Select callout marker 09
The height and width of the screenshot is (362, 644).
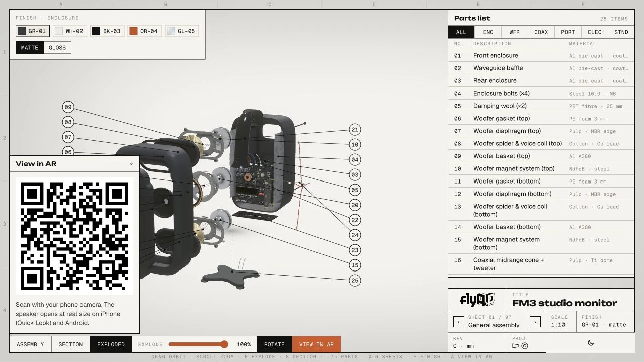pos(68,107)
